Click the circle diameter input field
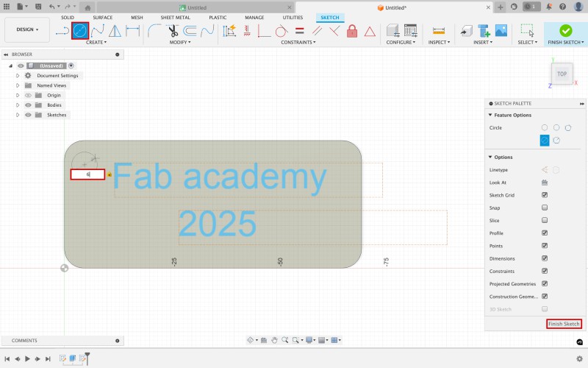 pyautogui.click(x=87, y=174)
